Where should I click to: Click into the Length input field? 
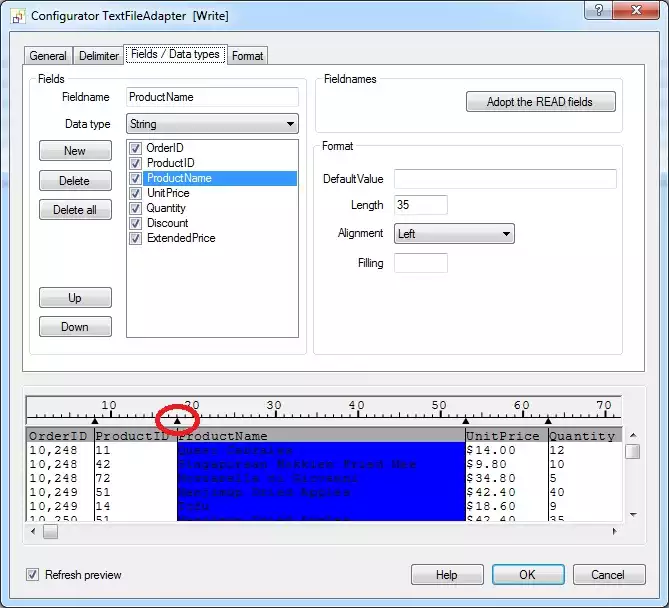(420, 205)
